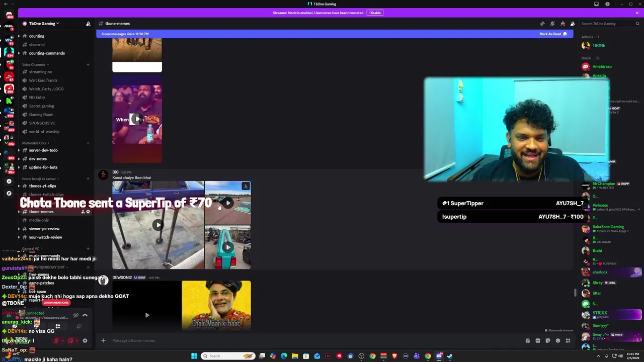The image size is (644, 362).
Task: Join Wait karo frands voice channel
Action: 55,80
